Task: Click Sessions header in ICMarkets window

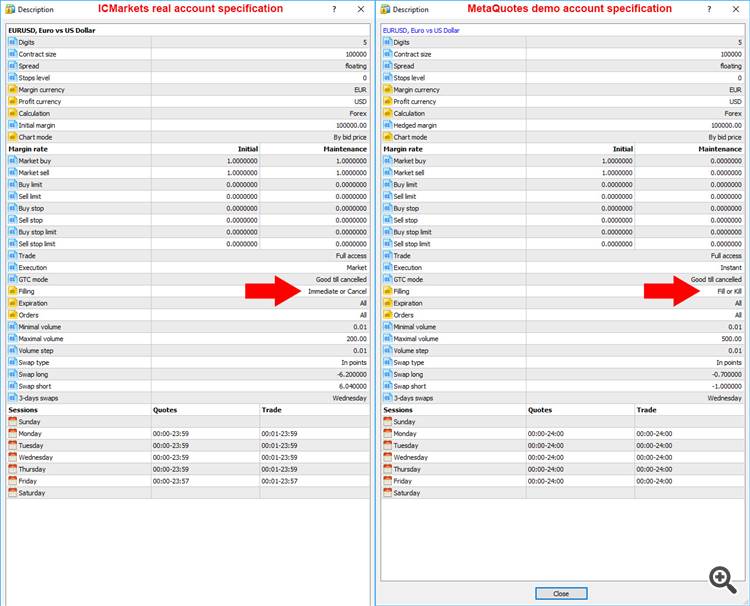Action: pos(22,410)
